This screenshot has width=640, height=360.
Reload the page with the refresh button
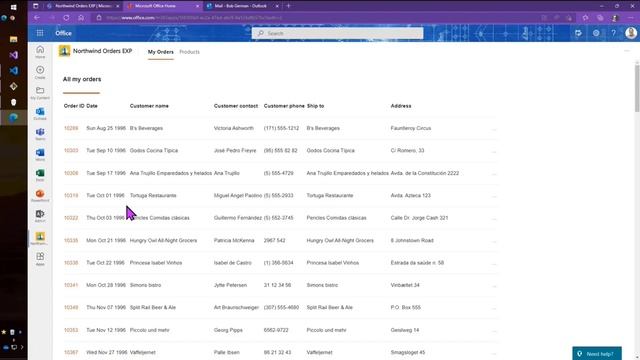coord(66,18)
